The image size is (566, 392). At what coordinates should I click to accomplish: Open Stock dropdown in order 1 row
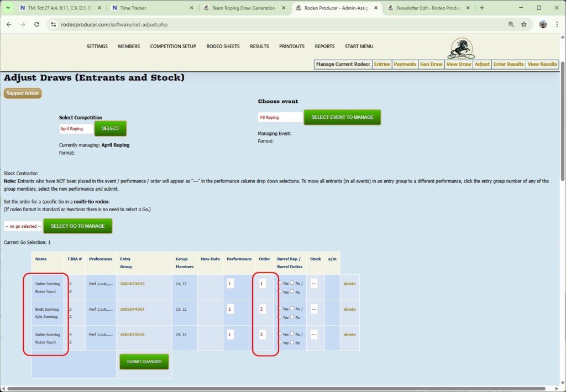coord(314,283)
